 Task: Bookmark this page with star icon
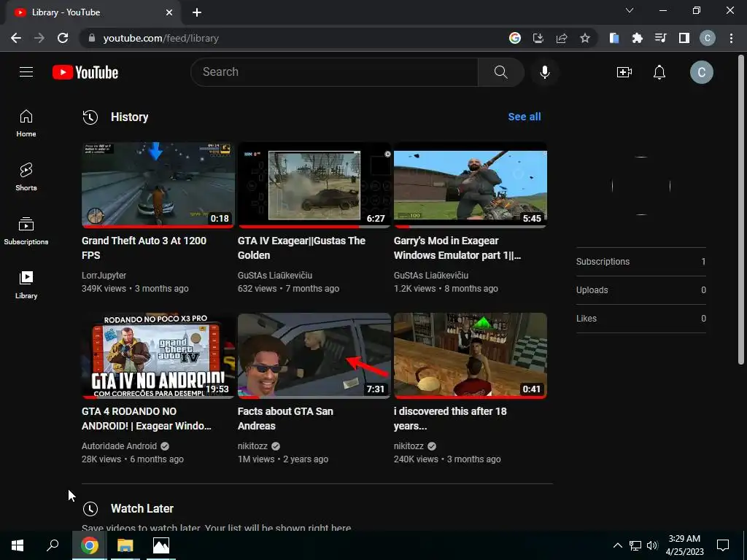point(585,38)
